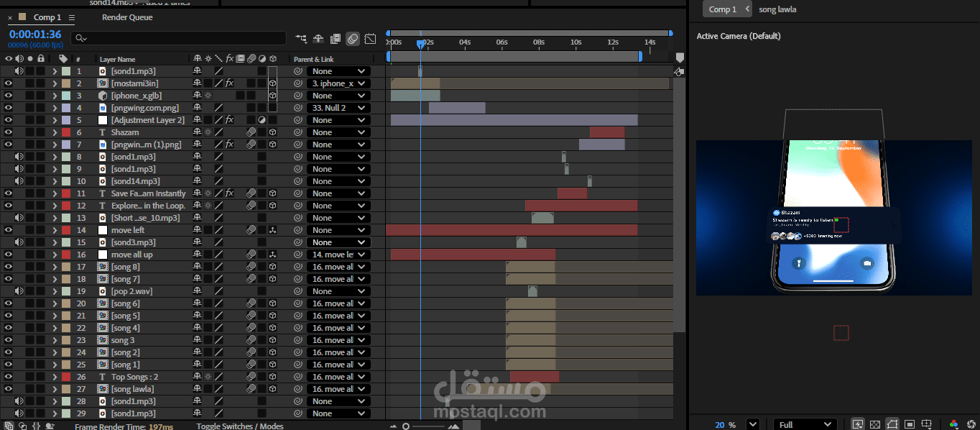This screenshot has height=430, width=980.
Task: Click the current time 0:00:01:36 display
Action: pyautogui.click(x=35, y=35)
